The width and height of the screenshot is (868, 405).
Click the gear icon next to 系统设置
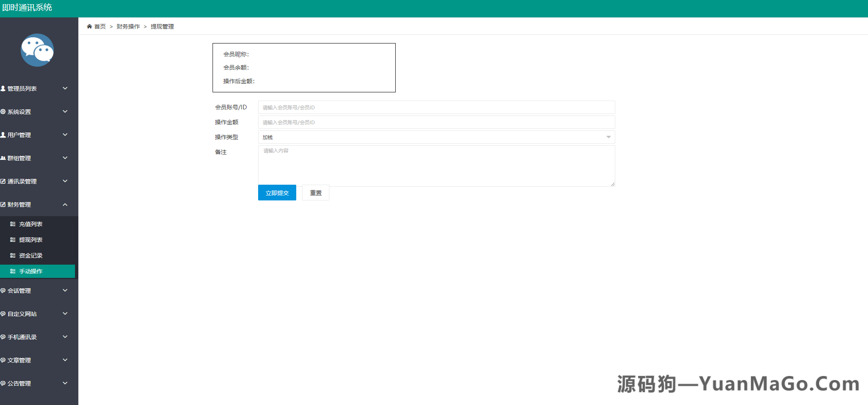(x=3, y=111)
